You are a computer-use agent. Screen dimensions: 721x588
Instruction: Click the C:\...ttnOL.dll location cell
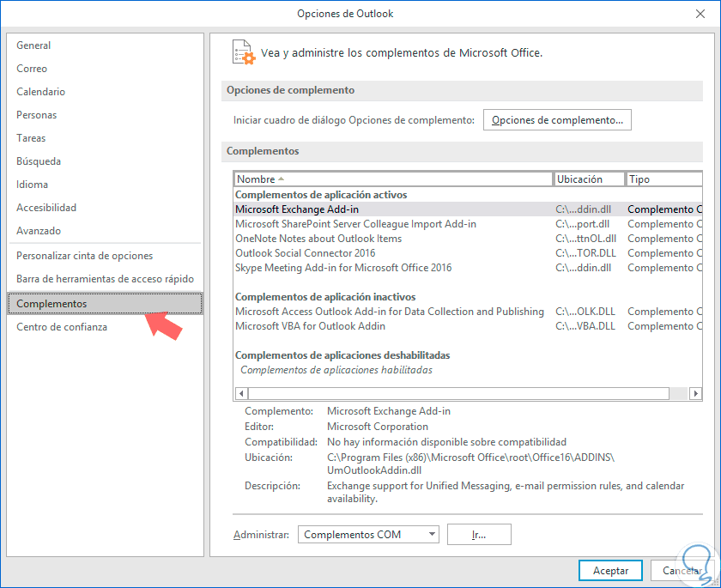(585, 239)
